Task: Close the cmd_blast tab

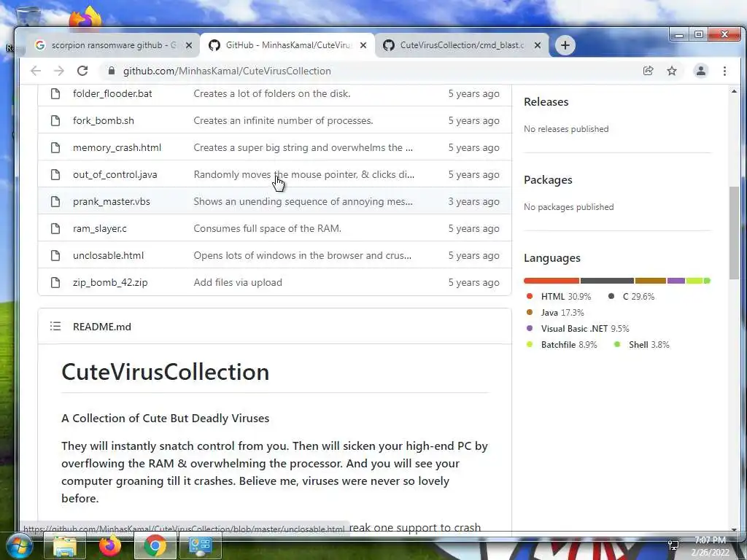Action: tap(538, 45)
